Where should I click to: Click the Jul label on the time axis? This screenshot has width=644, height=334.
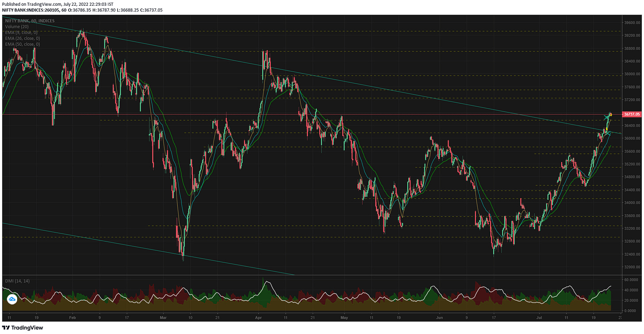pos(540,318)
